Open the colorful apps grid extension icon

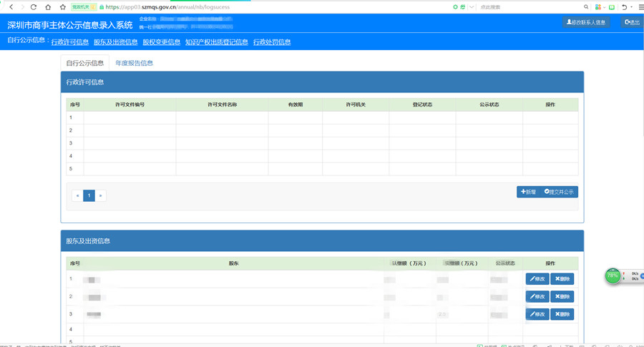click(x=598, y=7)
